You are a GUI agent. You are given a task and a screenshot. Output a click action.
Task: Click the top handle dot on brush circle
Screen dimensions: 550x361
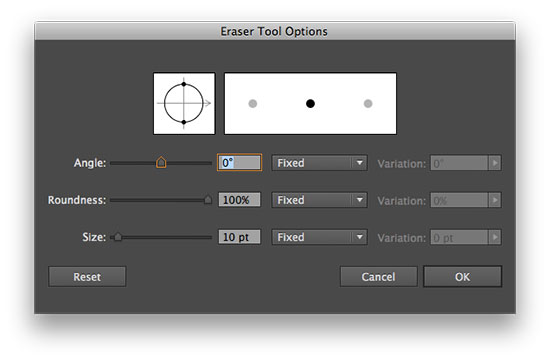click(184, 84)
